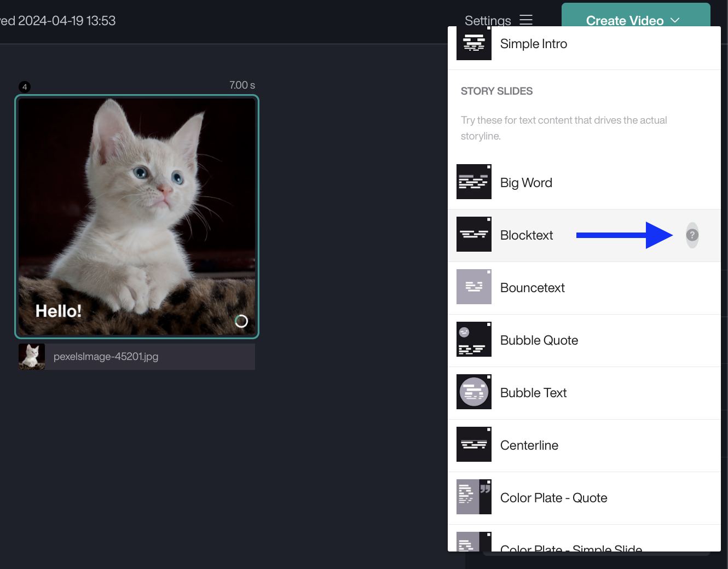
Task: Click the Create Video button
Action: (x=625, y=20)
